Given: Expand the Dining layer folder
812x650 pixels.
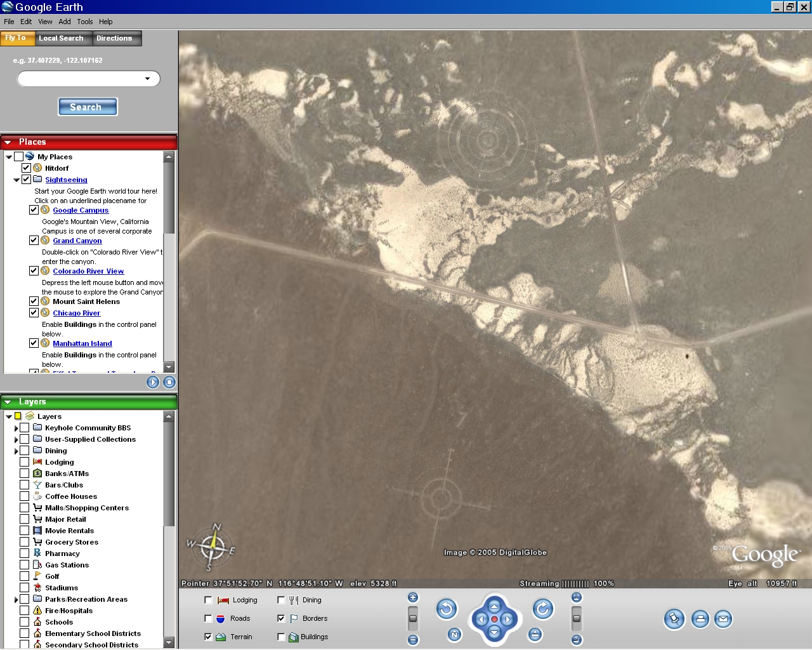Looking at the screenshot, I should point(16,451).
